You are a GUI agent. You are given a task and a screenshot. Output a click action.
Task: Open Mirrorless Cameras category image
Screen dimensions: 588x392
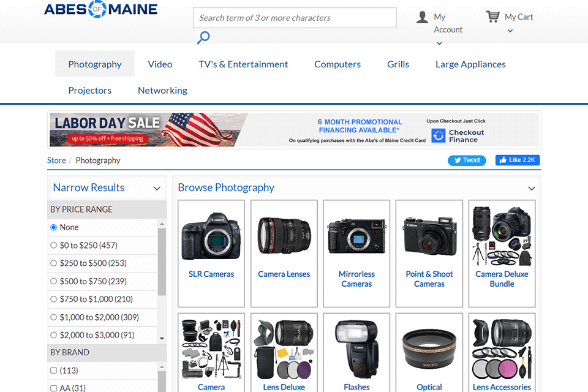[356, 236]
